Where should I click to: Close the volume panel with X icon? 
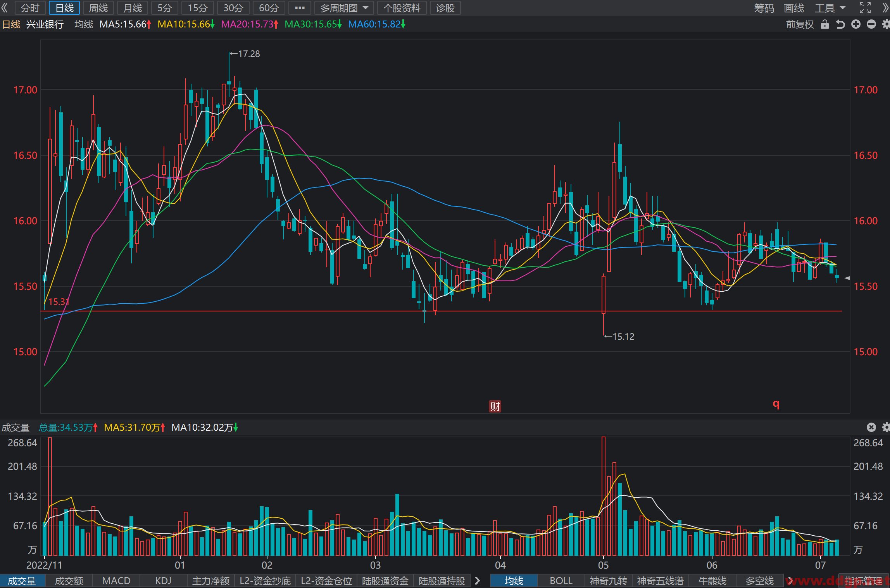coord(871,427)
